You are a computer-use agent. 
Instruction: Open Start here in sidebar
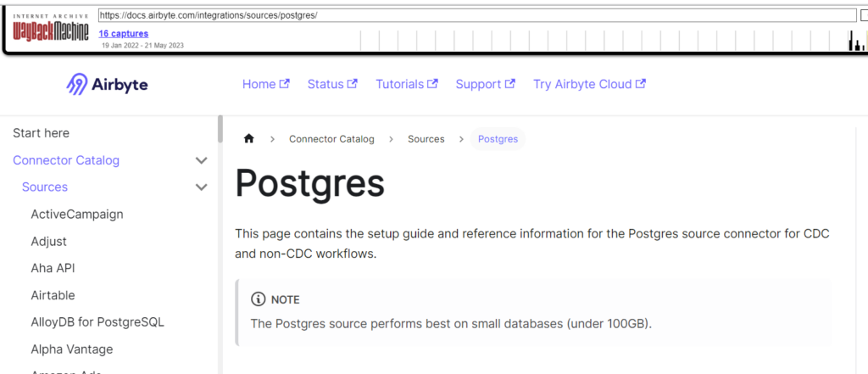(42, 133)
